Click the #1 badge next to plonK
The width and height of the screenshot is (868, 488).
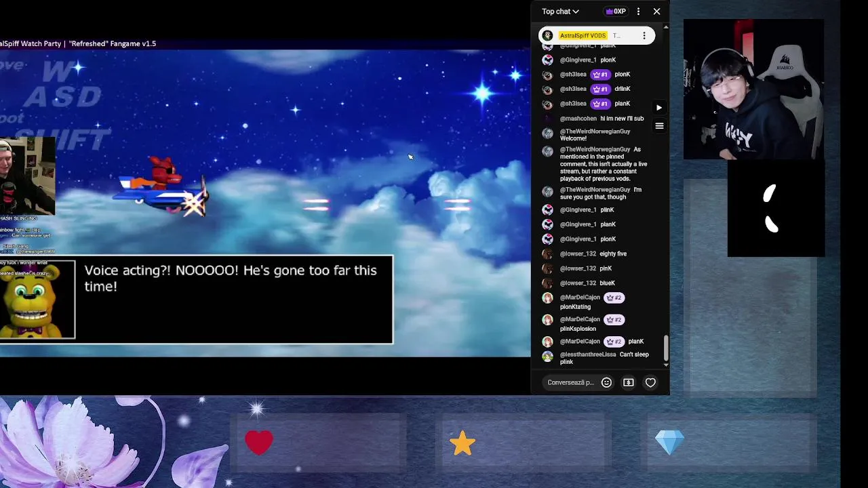(600, 75)
